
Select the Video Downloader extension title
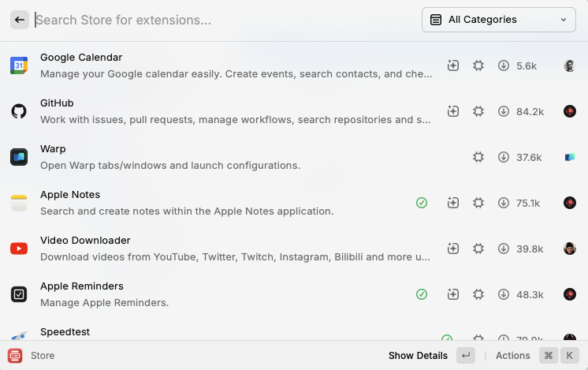[x=85, y=241]
